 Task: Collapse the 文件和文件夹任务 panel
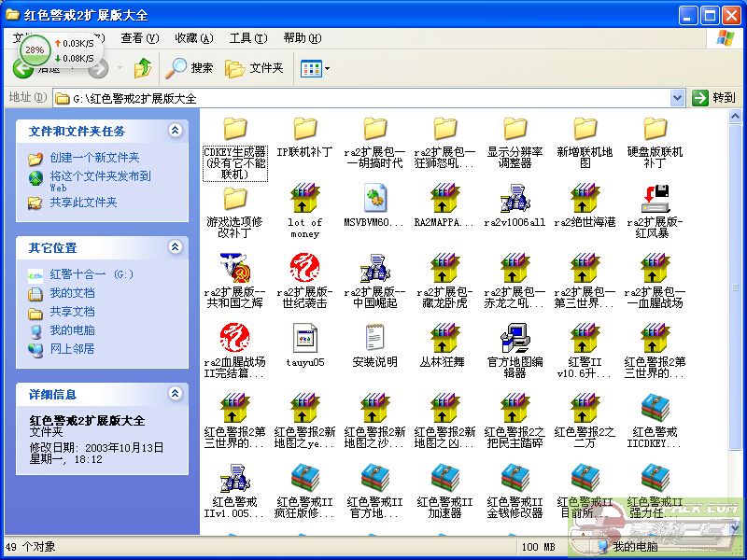(x=175, y=132)
